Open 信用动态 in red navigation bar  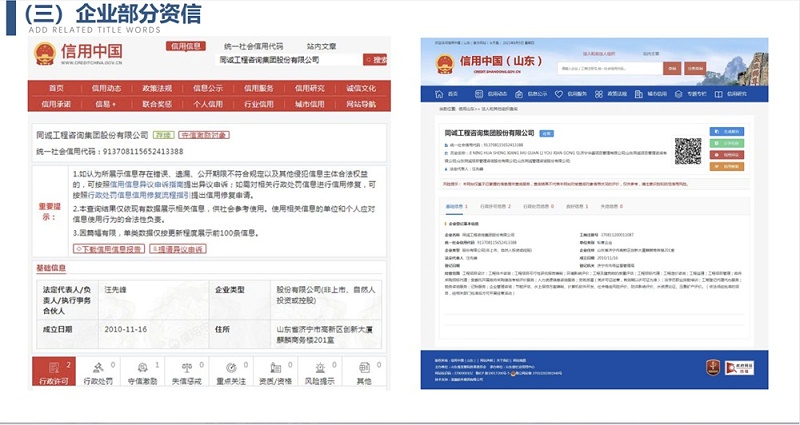pyautogui.click(x=107, y=88)
